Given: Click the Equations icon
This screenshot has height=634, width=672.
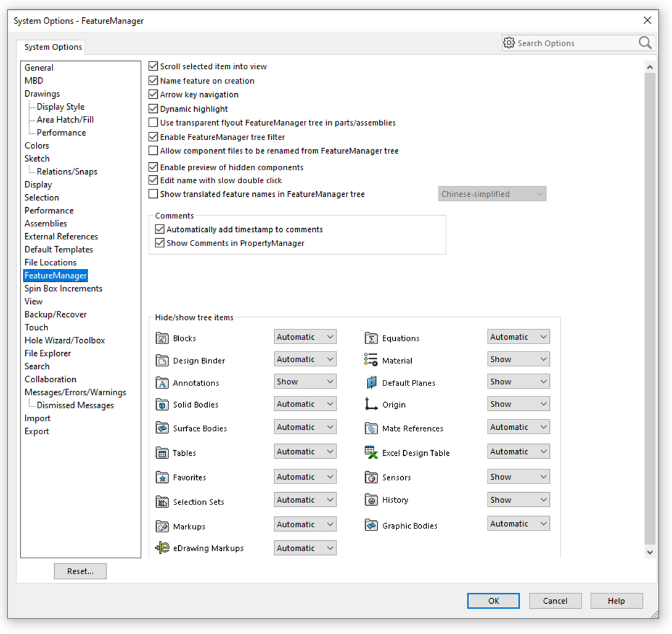Looking at the screenshot, I should coord(373,338).
